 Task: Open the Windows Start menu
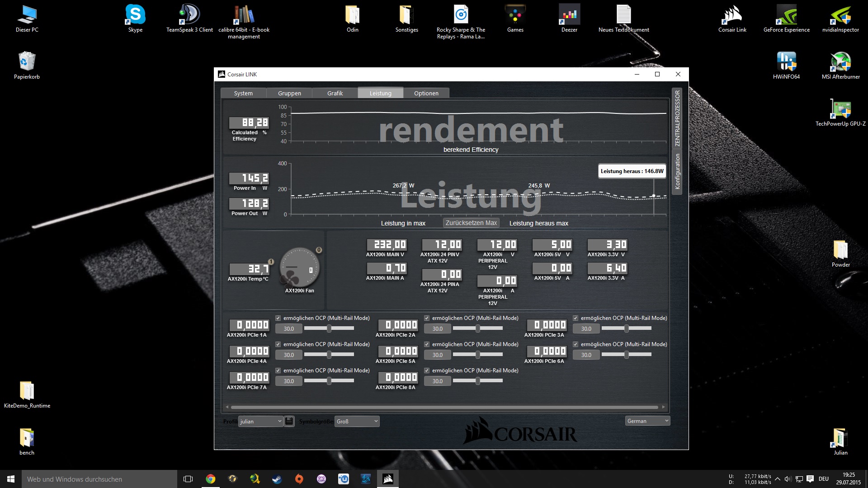point(11,479)
